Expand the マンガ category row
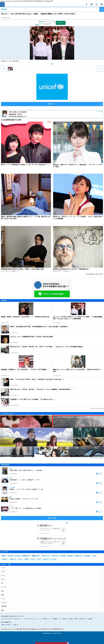This screenshot has height=644, width=104. click(x=52, y=572)
